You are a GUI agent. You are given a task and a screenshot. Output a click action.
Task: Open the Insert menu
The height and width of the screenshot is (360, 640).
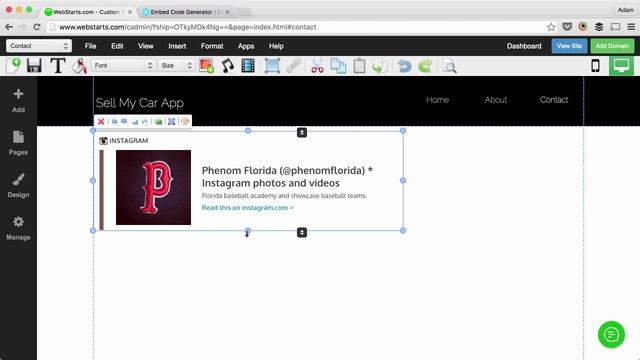[177, 46]
